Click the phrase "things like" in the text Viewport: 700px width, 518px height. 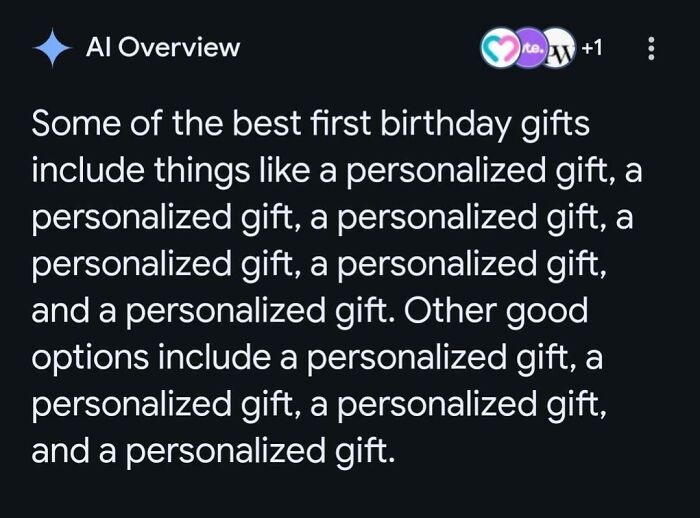click(x=242, y=171)
